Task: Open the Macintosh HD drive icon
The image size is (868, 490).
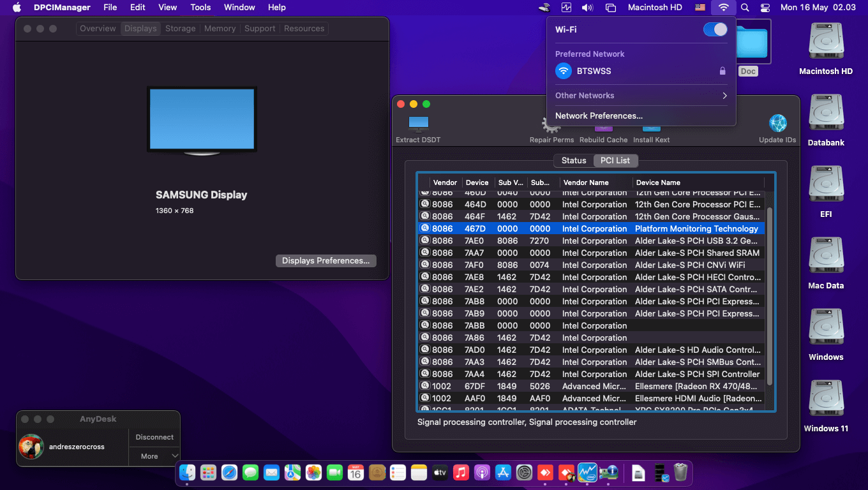Action: pyautogui.click(x=826, y=43)
